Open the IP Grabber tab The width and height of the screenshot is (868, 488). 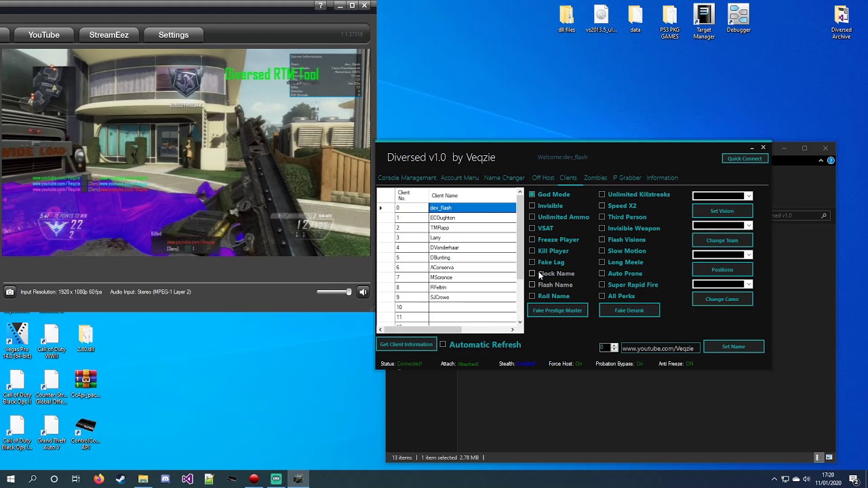click(627, 178)
